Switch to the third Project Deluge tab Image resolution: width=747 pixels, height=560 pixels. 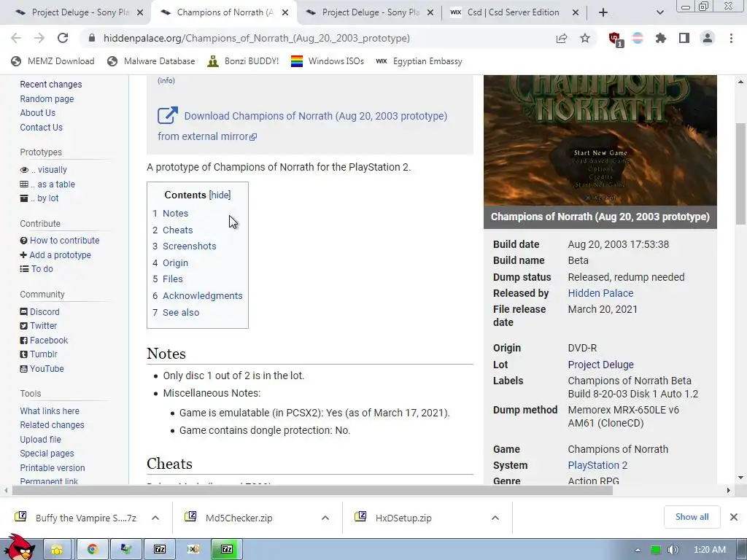(x=369, y=12)
